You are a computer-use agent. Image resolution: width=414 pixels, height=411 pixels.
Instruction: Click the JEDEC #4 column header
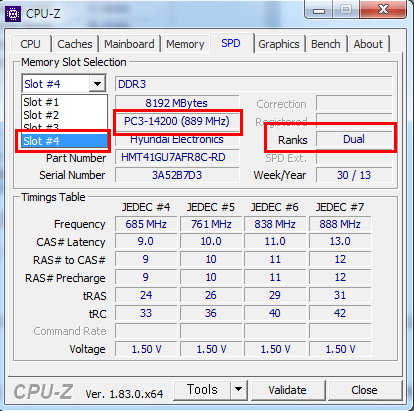coord(146,207)
